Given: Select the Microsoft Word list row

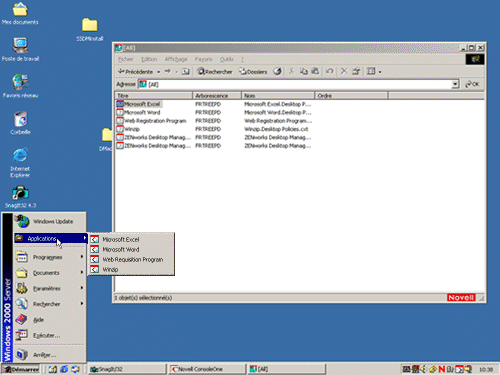Looking at the screenshot, I should pyautogui.click(x=138, y=112).
